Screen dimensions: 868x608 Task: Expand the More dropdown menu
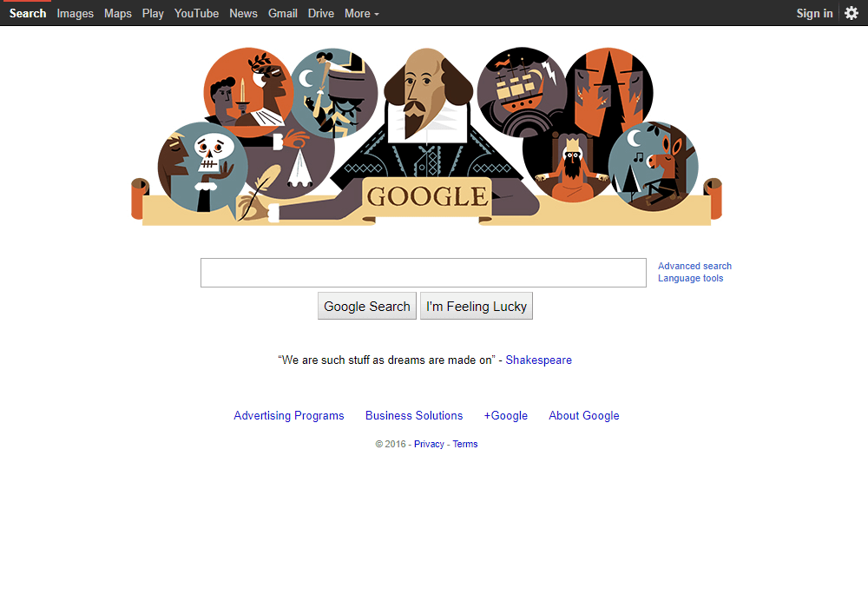pyautogui.click(x=361, y=13)
